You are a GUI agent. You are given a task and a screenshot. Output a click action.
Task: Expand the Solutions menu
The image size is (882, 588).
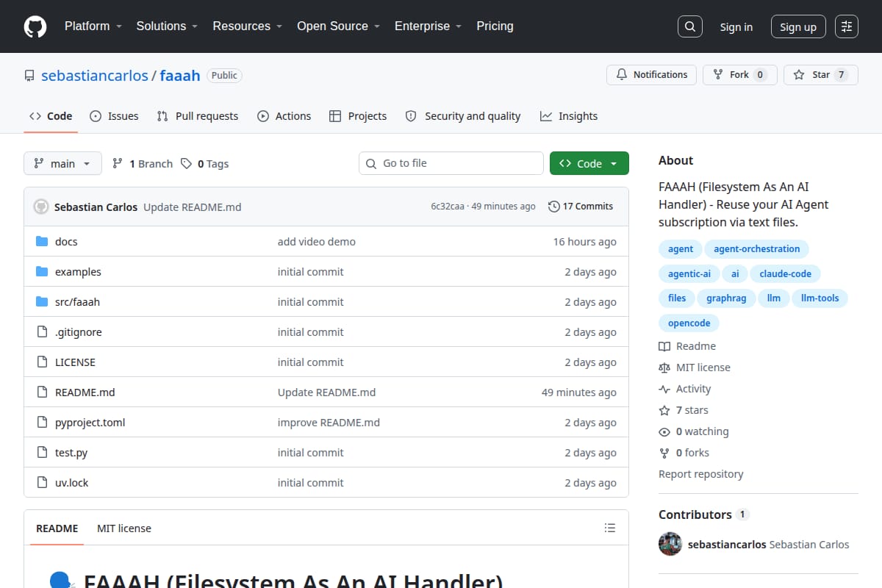pos(167,26)
